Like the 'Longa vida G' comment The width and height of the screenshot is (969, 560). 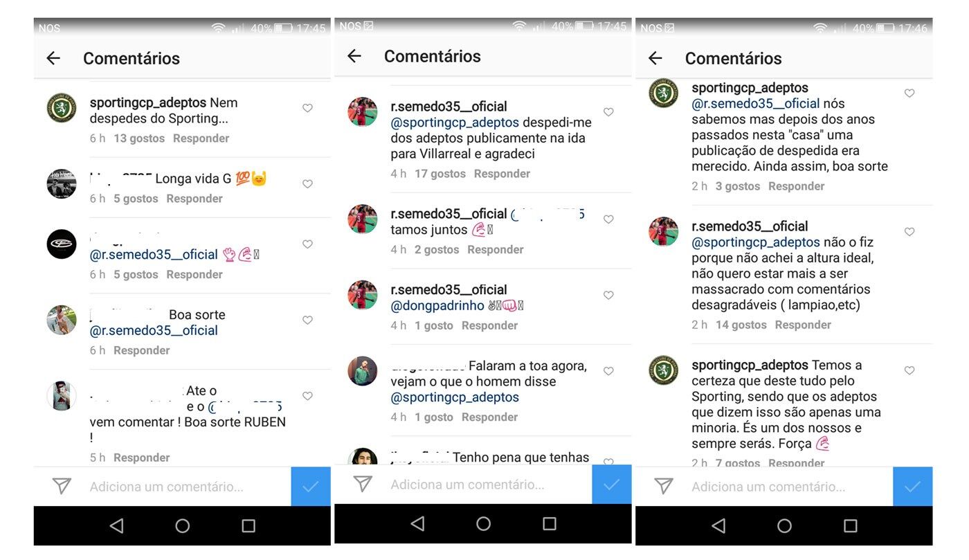[307, 184]
